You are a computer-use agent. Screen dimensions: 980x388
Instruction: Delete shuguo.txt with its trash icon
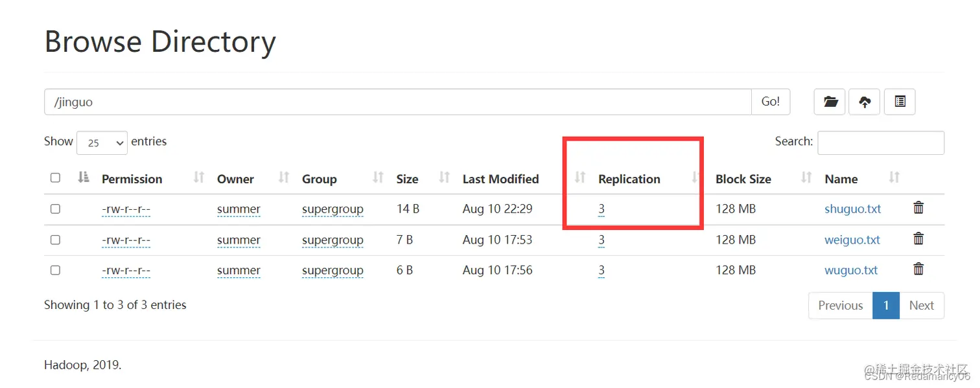(x=918, y=208)
